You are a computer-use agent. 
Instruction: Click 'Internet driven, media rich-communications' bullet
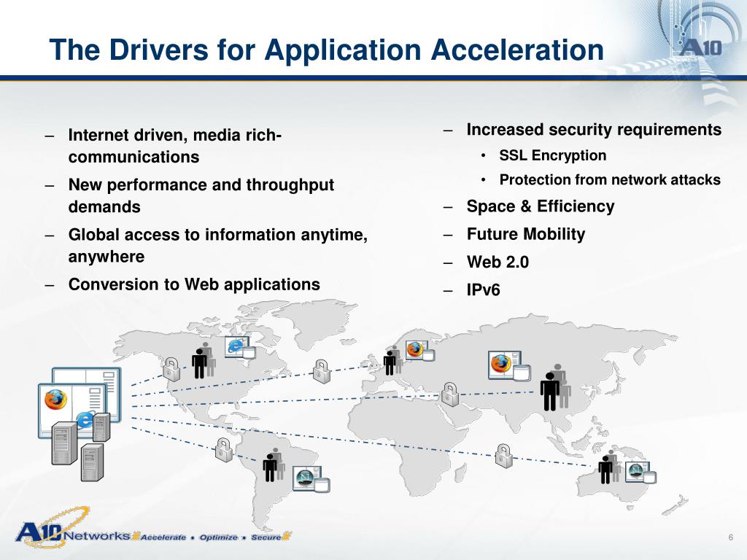pos(175,146)
